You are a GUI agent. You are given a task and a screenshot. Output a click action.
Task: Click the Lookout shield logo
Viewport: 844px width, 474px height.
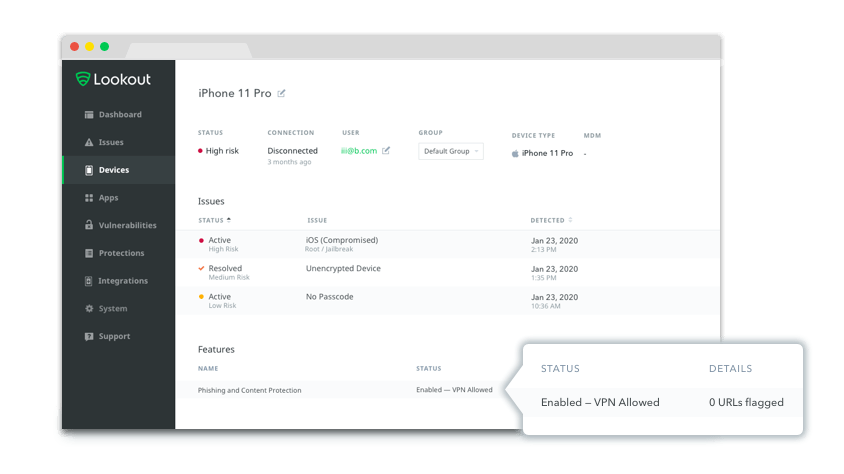[x=83, y=79]
